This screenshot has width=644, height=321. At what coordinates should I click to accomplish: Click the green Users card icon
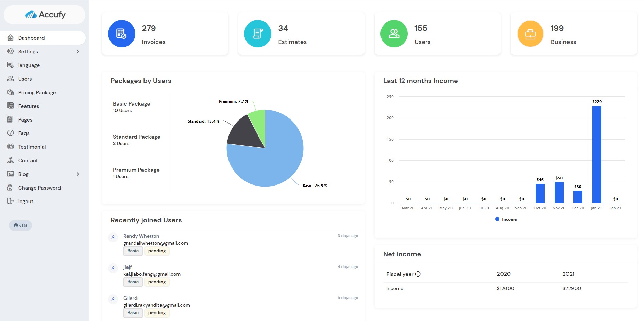tap(394, 34)
